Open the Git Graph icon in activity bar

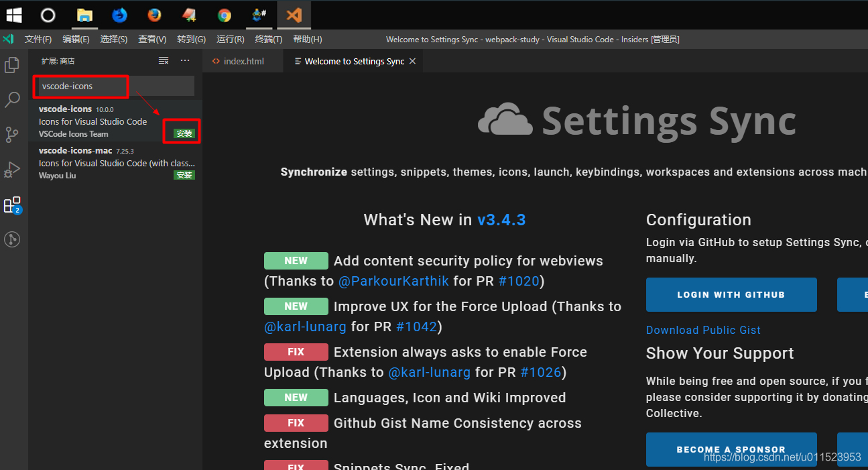pyautogui.click(x=12, y=239)
